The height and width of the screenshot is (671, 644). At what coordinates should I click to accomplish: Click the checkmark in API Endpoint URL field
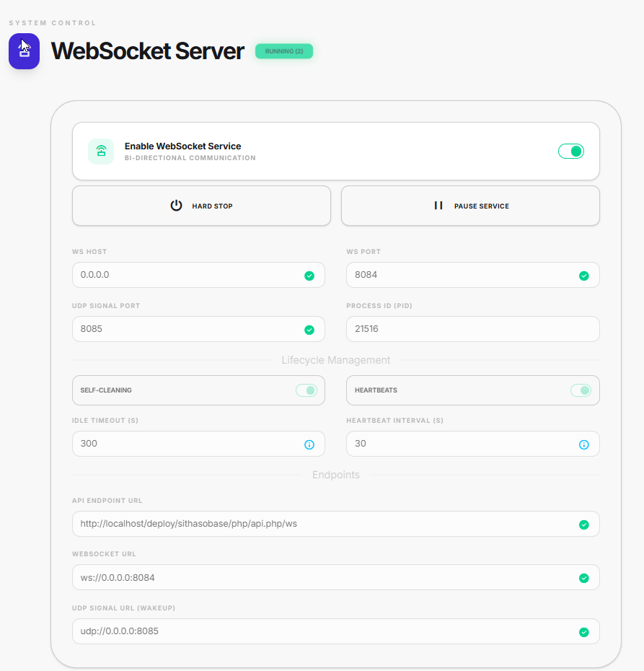click(584, 525)
